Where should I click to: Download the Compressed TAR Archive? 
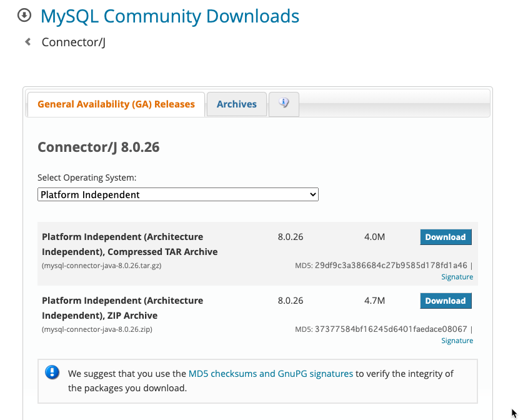pos(446,237)
